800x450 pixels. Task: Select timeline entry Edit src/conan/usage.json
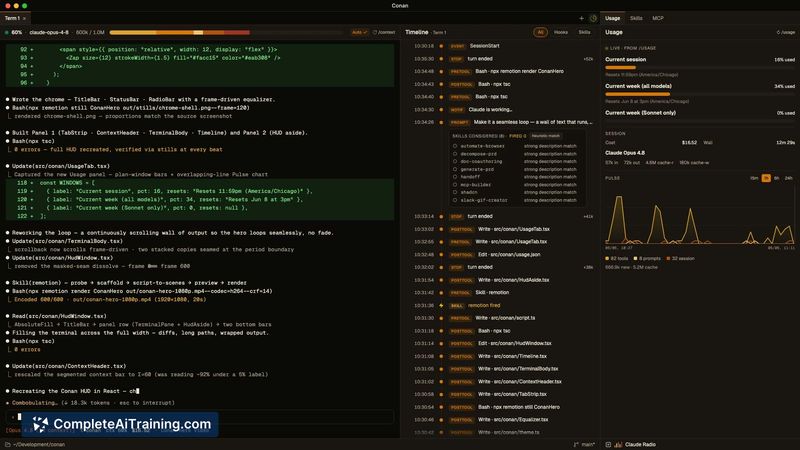504,255
